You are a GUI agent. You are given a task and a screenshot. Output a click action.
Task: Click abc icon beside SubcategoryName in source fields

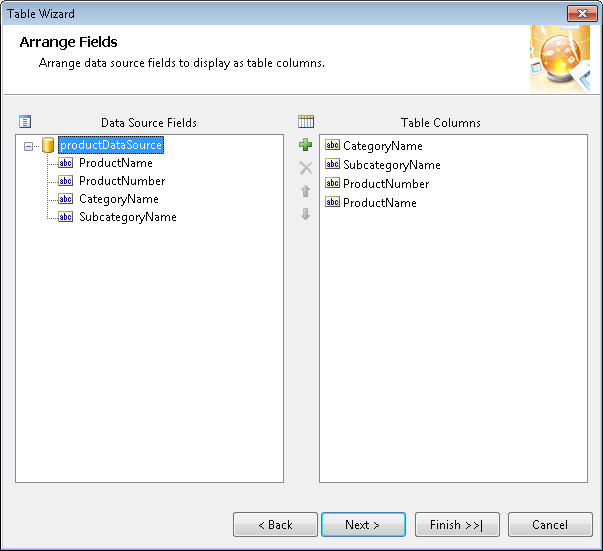tap(65, 217)
